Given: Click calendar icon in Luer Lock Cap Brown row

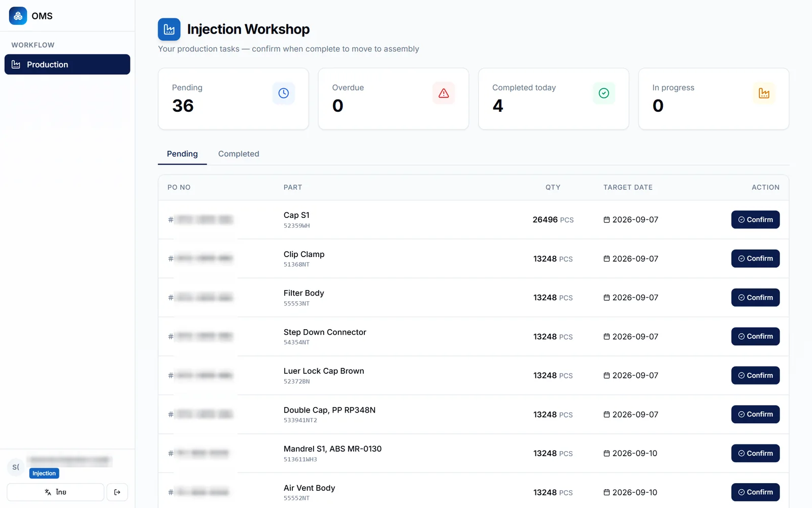Looking at the screenshot, I should [x=606, y=375].
